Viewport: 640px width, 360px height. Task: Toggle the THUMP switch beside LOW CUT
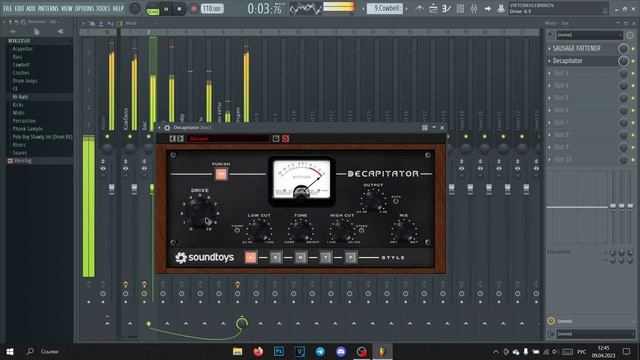tap(237, 230)
